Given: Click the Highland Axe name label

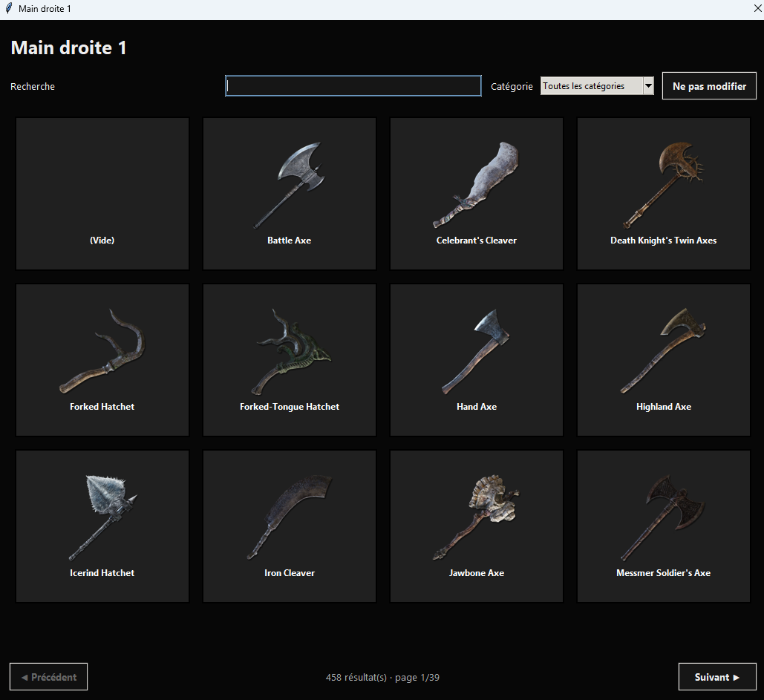Looking at the screenshot, I should [663, 407].
